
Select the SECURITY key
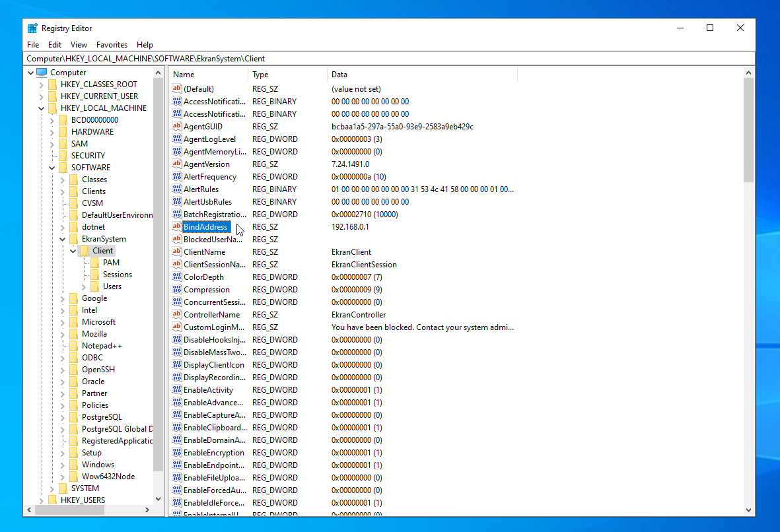88,156
